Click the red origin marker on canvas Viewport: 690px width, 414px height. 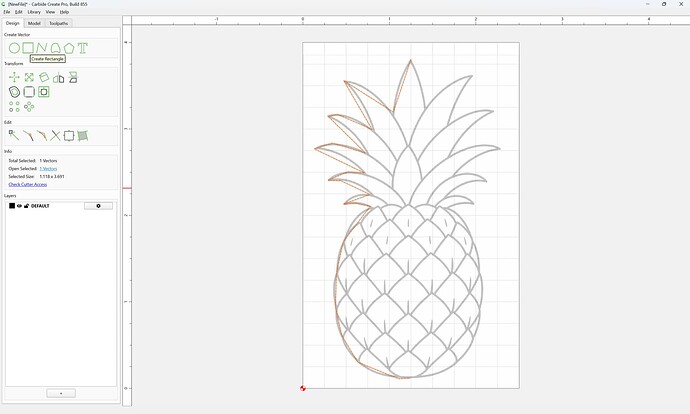pyautogui.click(x=303, y=388)
